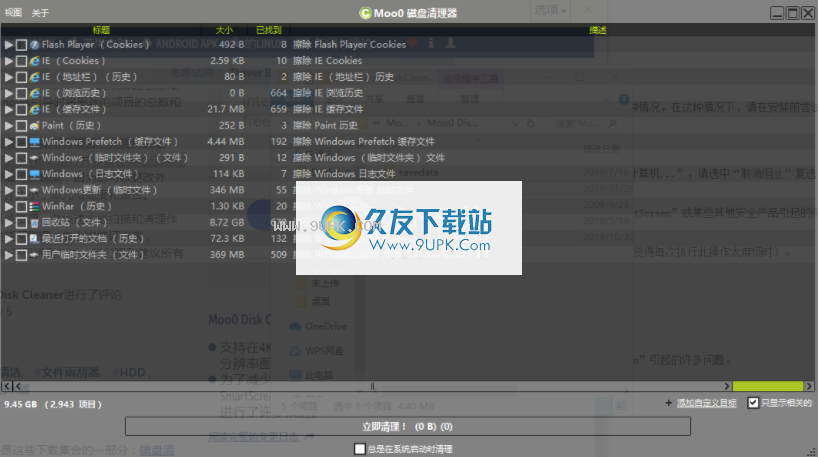Check the Paint (历史) checkbox
This screenshot has width=819, height=457.
tap(21, 126)
